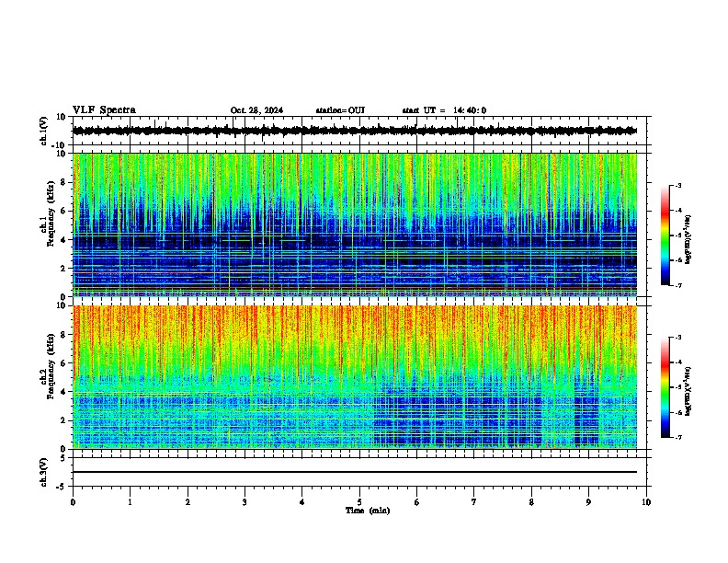Click the flat ch.3 voltage trace line
The width and height of the screenshot is (728, 563).
355,472
